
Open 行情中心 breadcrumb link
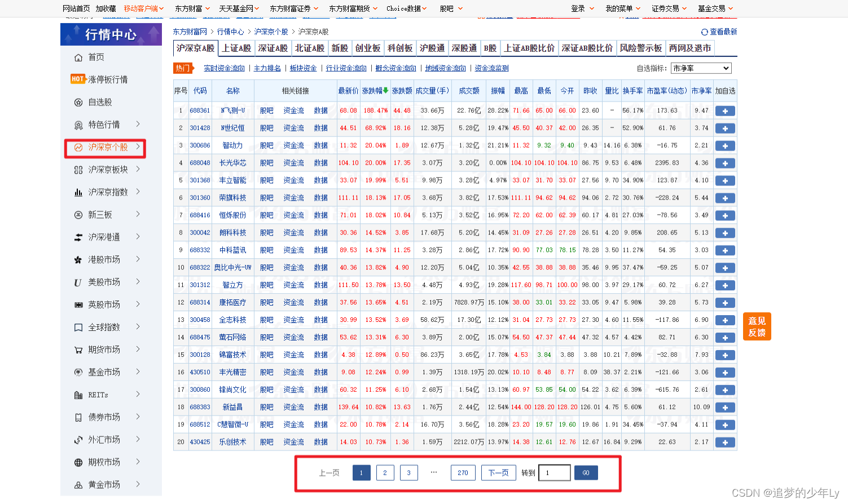(231, 32)
